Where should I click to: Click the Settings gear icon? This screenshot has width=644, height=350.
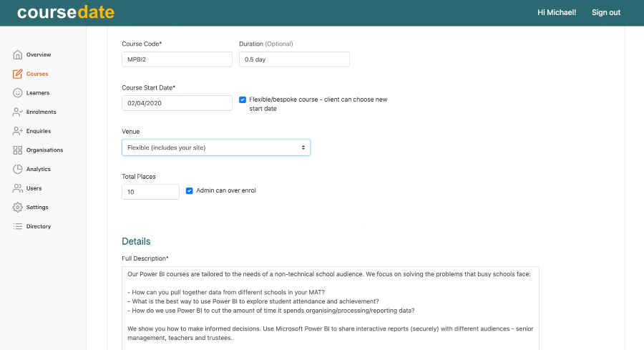[x=17, y=208]
